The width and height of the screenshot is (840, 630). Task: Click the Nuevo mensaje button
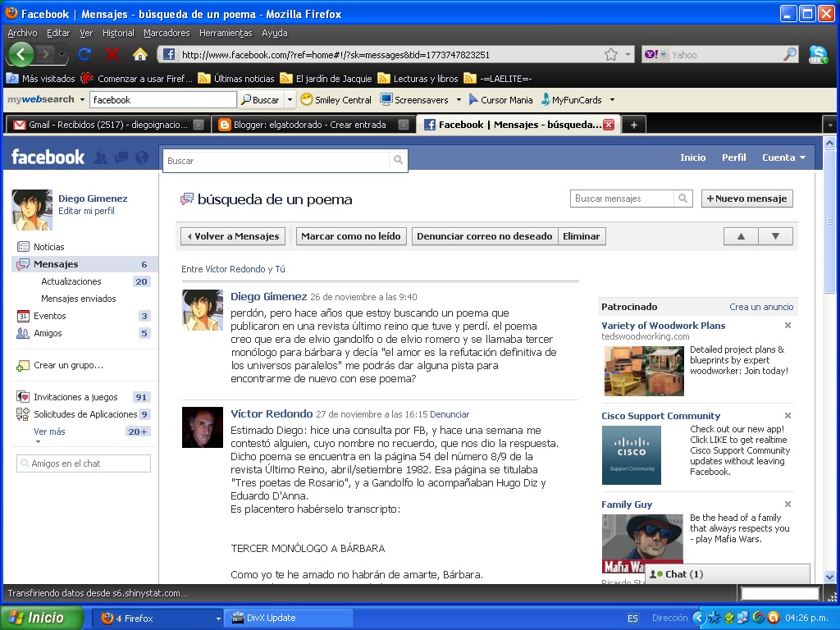[x=746, y=199]
